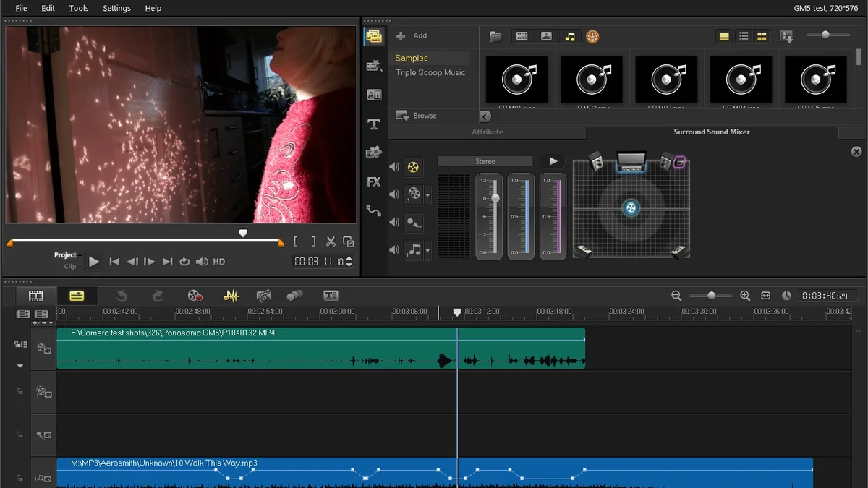
Task: Toggle show videos in library
Action: [x=522, y=36]
